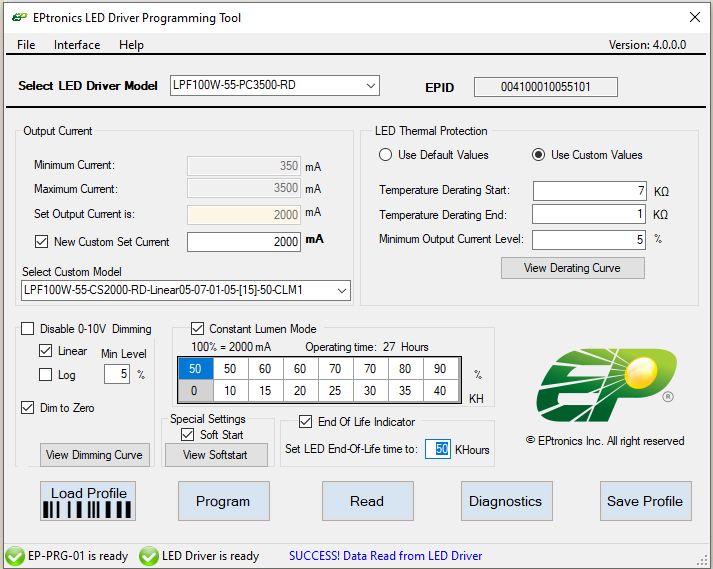Open the Interface menu
This screenshot has width=713, height=569.
click(x=77, y=45)
